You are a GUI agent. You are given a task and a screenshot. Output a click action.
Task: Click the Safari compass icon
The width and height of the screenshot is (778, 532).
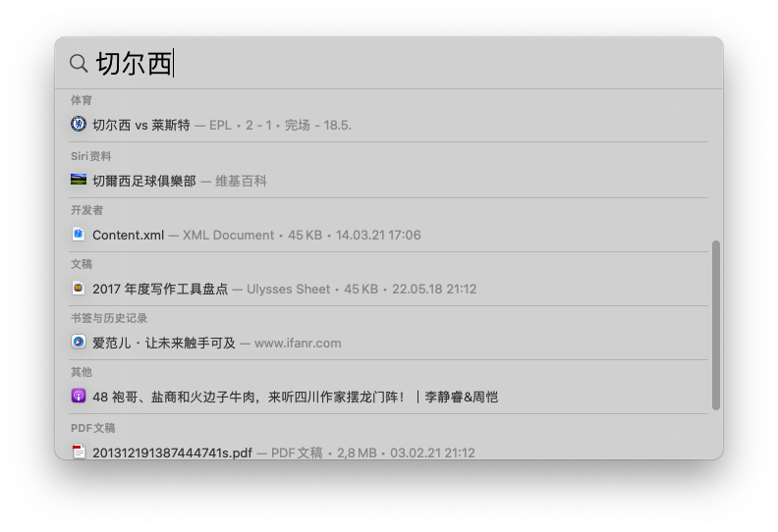tap(79, 343)
